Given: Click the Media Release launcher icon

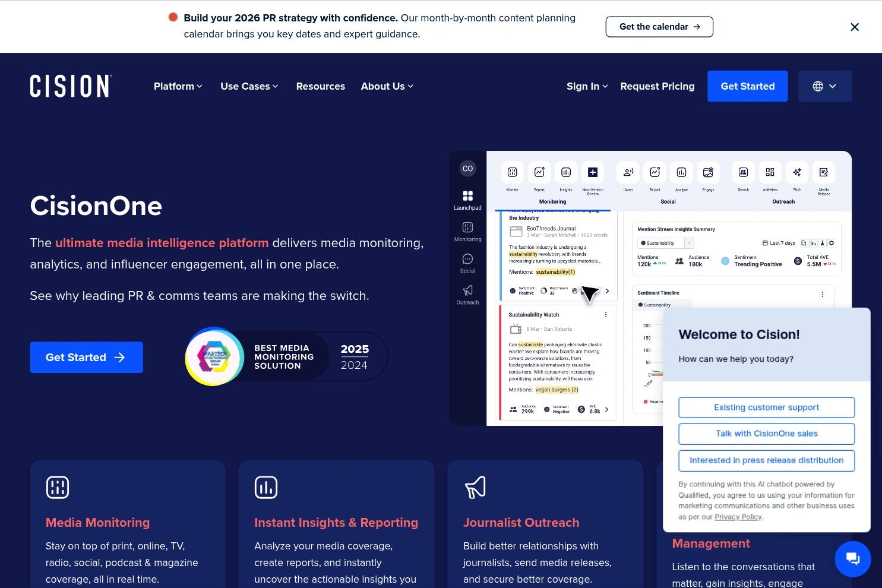Looking at the screenshot, I should (x=824, y=172).
